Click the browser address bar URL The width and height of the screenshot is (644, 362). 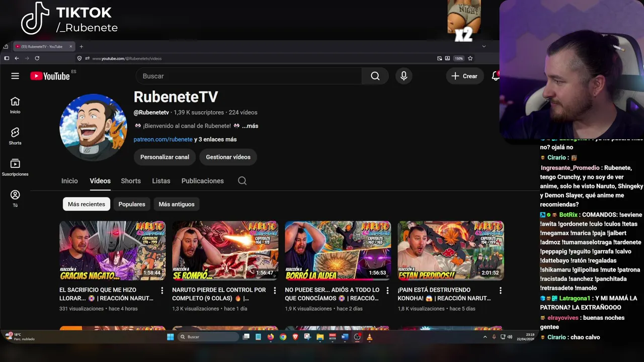pyautogui.click(x=126, y=58)
